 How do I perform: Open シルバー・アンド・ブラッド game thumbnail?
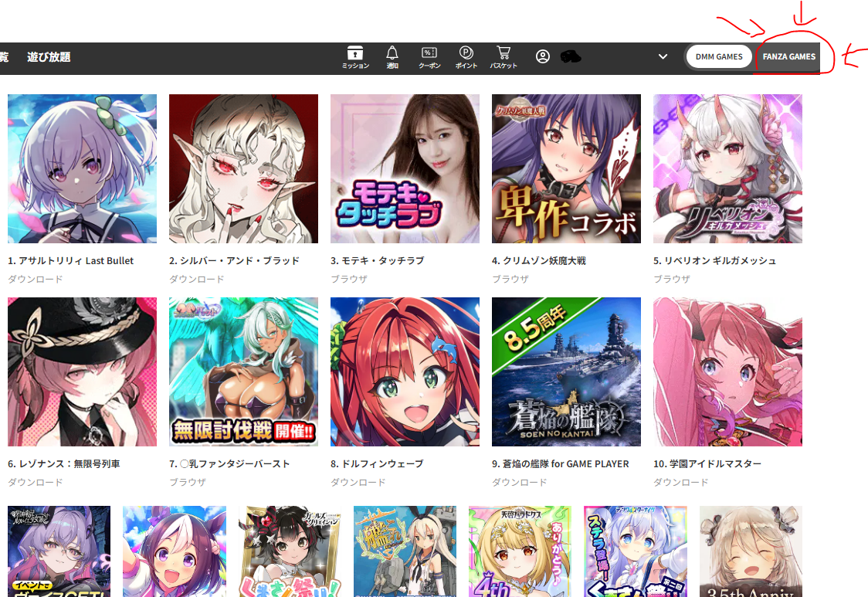(x=243, y=168)
